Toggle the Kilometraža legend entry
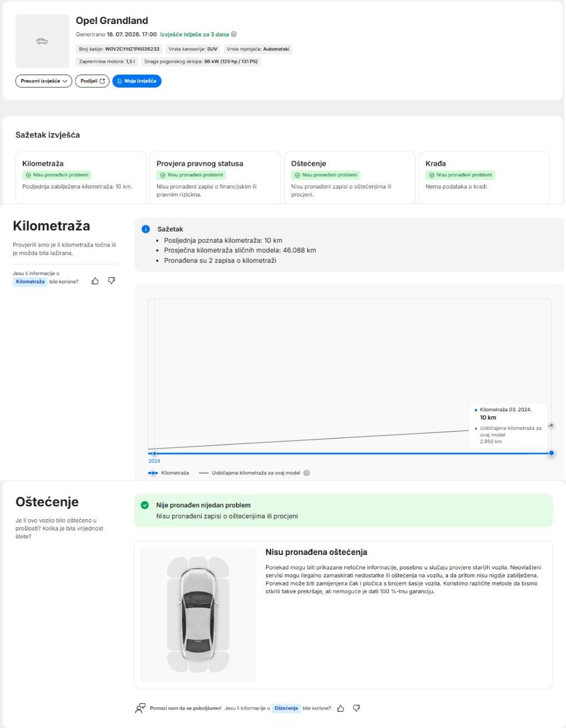The width and height of the screenshot is (566, 728). (169, 473)
